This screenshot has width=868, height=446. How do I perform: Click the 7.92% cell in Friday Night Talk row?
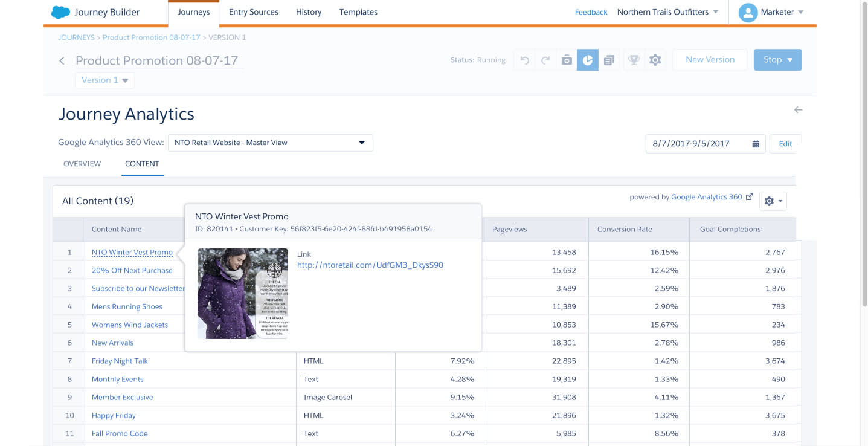point(440,361)
